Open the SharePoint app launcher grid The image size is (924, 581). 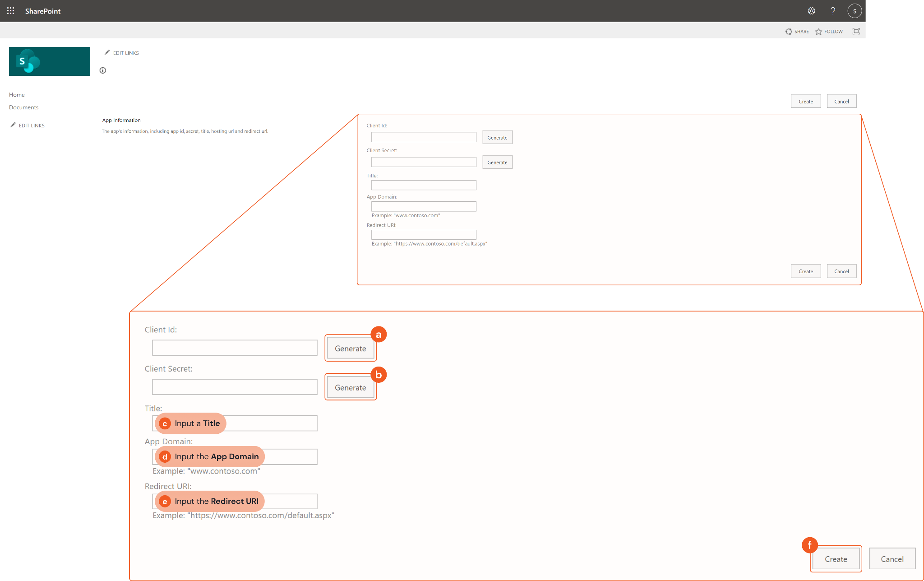pos(11,11)
